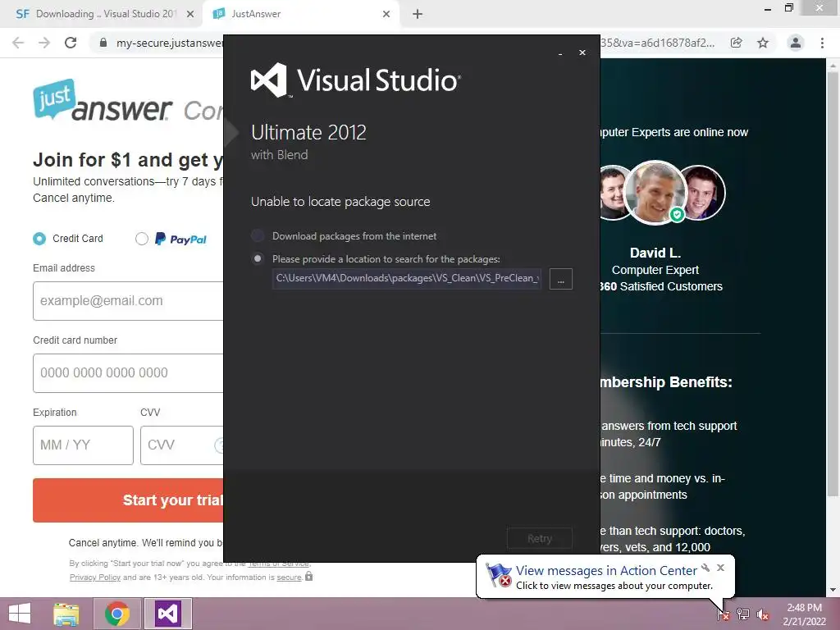
Task: Restore down the Chrome window
Action: (x=789, y=8)
